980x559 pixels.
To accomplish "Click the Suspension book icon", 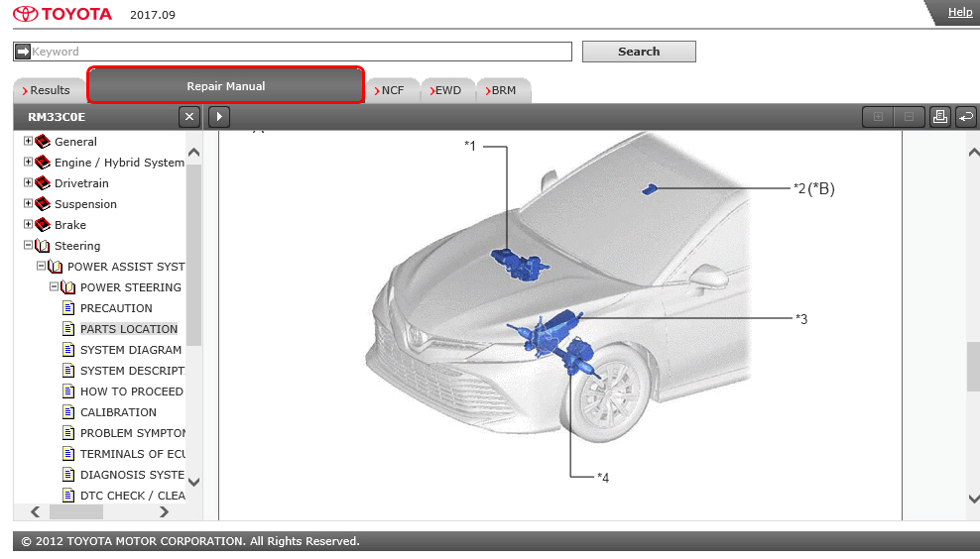I will coord(43,204).
